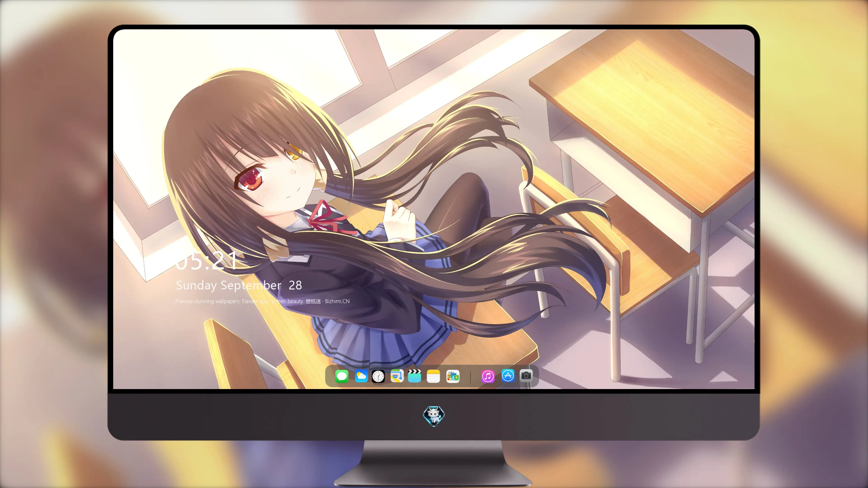The width and height of the screenshot is (868, 488).
Task: Open the green Messages app in dock
Action: 342,376
